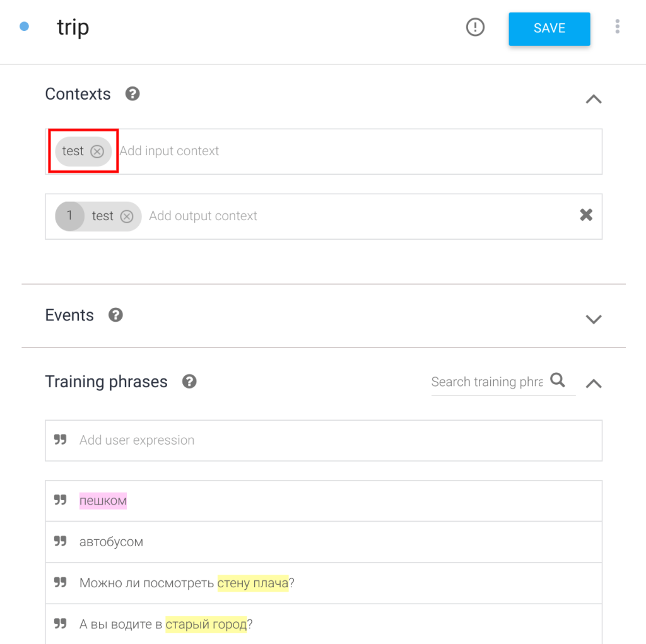Click the output context lifespan number 1
Viewport: 646px width, 644px height.
tap(69, 216)
